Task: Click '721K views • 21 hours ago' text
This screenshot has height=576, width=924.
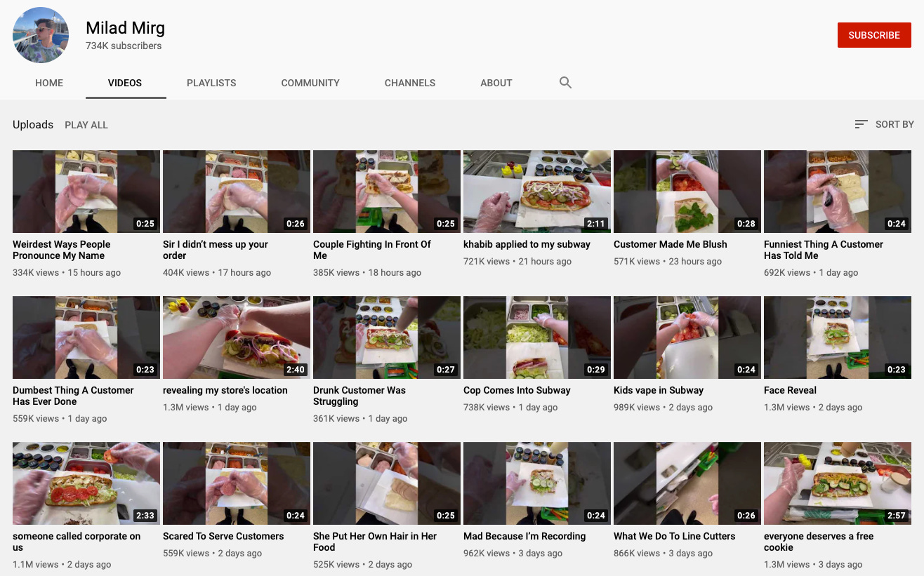Action: pos(517,261)
